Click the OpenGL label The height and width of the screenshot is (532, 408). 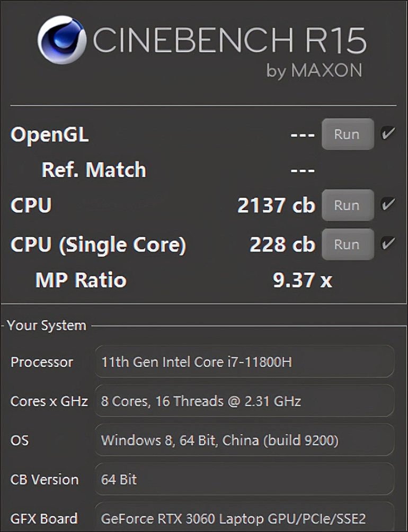click(50, 136)
